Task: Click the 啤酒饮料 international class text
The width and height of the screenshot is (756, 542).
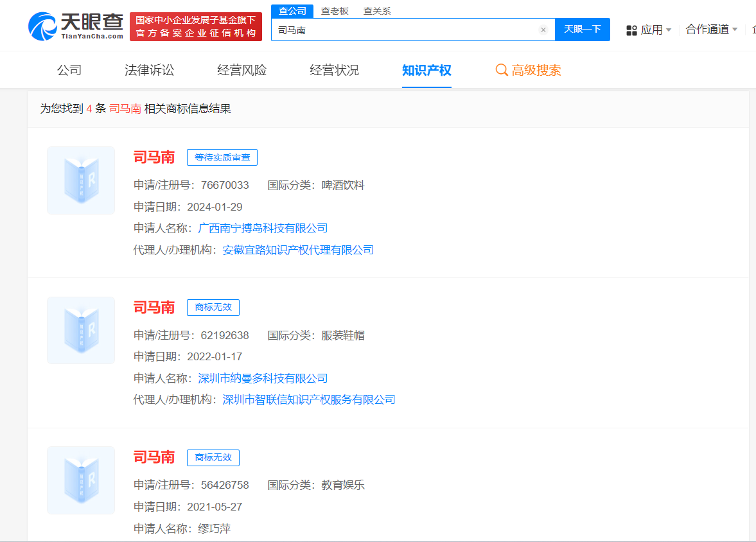Action: click(343, 185)
